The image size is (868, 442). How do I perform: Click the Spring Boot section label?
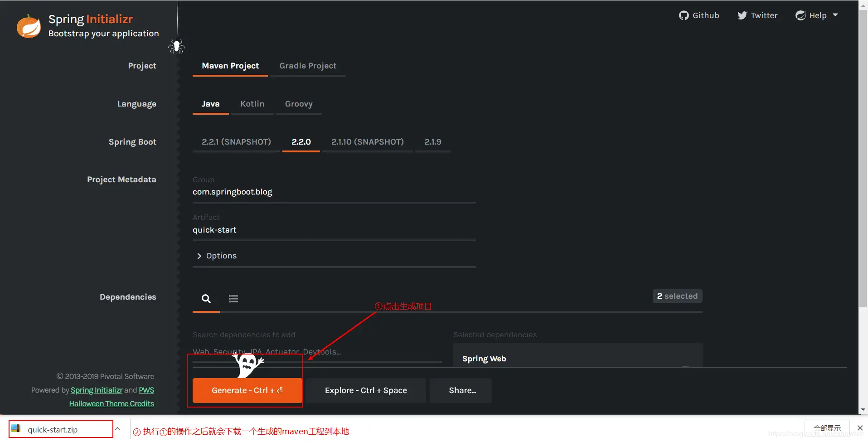pyautogui.click(x=132, y=142)
